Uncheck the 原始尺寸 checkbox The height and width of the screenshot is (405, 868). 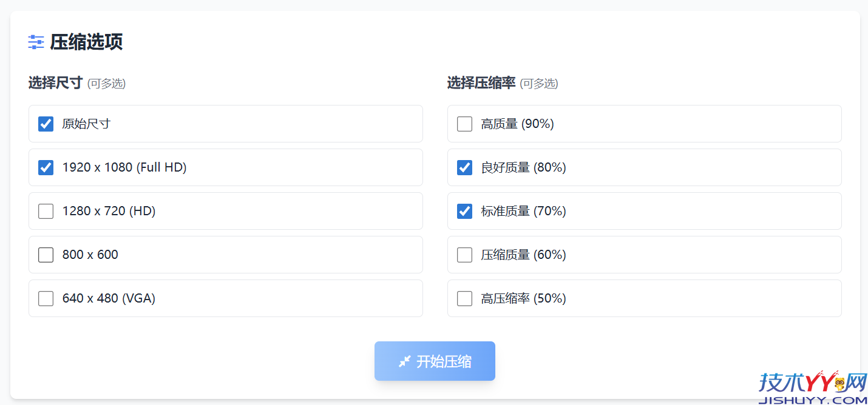point(46,124)
